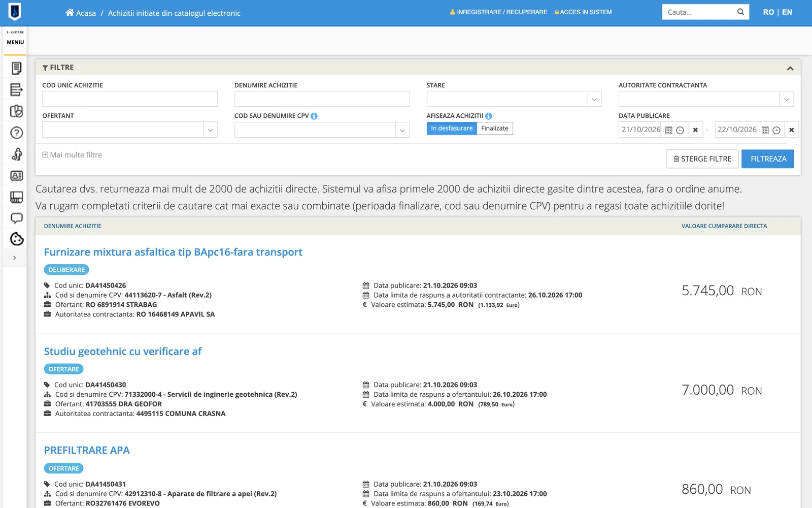Screen dimensions: 812x508
Task: Click the search magnifier icon in top bar
Action: point(740,12)
